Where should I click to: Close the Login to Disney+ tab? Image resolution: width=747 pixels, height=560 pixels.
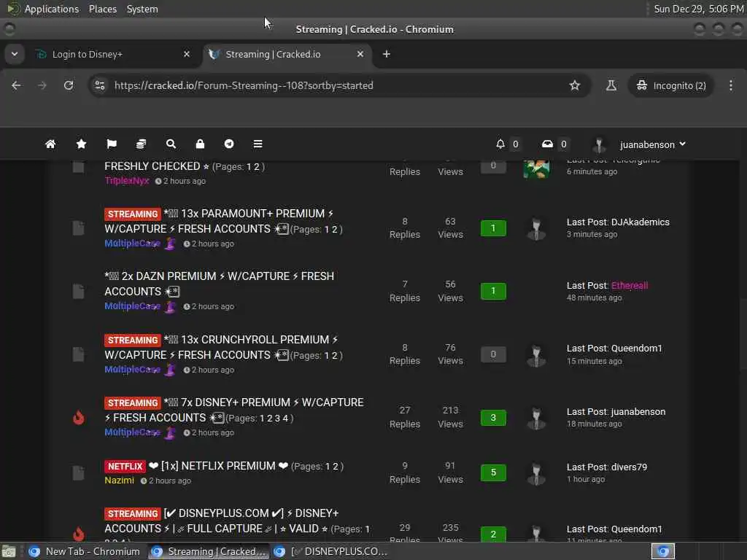pos(187,54)
